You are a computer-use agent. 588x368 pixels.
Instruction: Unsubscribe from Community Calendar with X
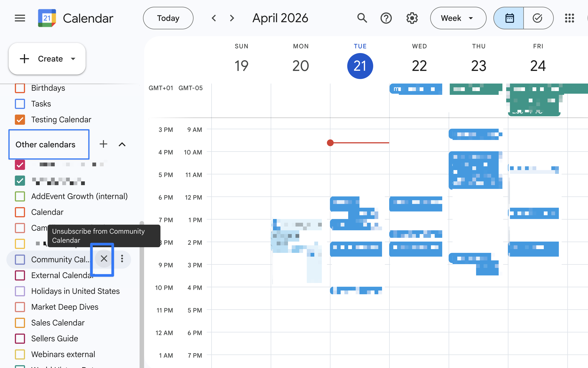click(x=104, y=259)
